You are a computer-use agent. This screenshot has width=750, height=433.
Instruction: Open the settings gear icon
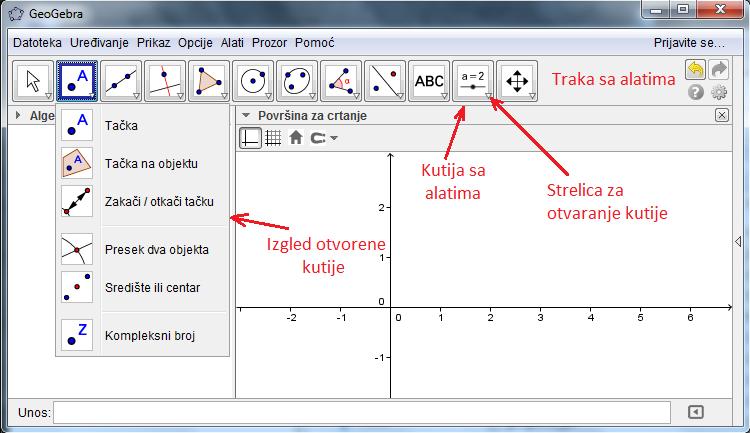click(719, 91)
